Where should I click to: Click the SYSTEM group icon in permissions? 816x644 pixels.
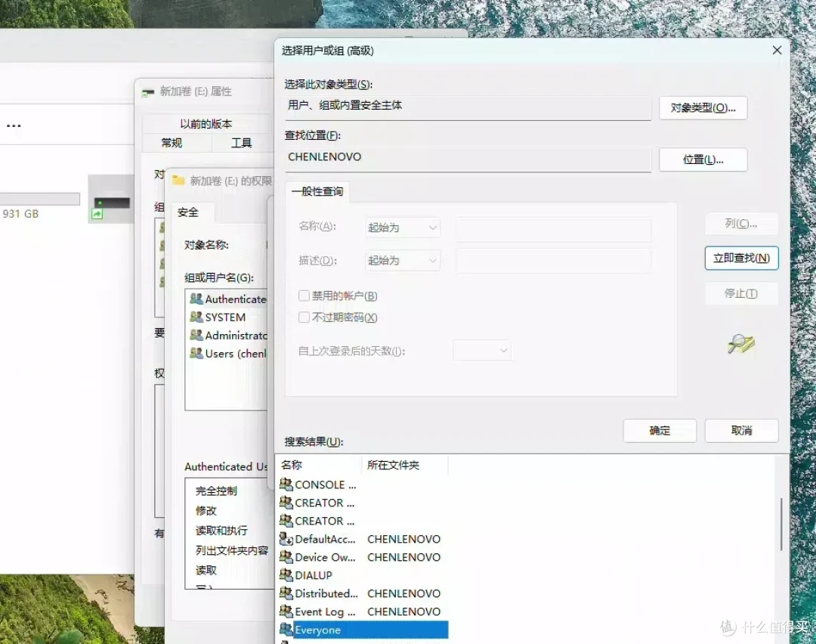click(x=196, y=317)
